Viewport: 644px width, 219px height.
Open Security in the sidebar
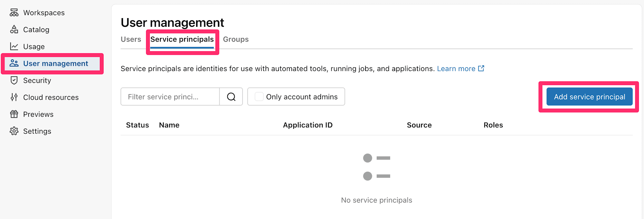pos(37,80)
